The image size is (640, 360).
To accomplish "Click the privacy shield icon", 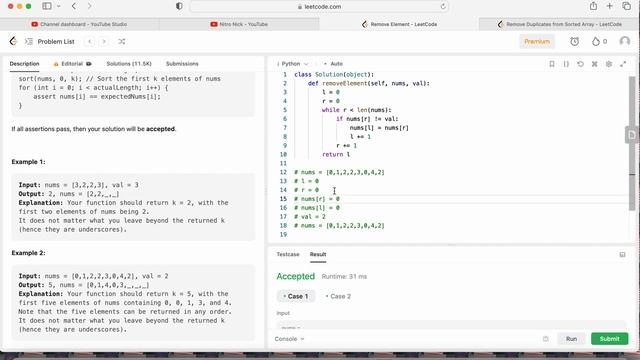I will (179, 6).
